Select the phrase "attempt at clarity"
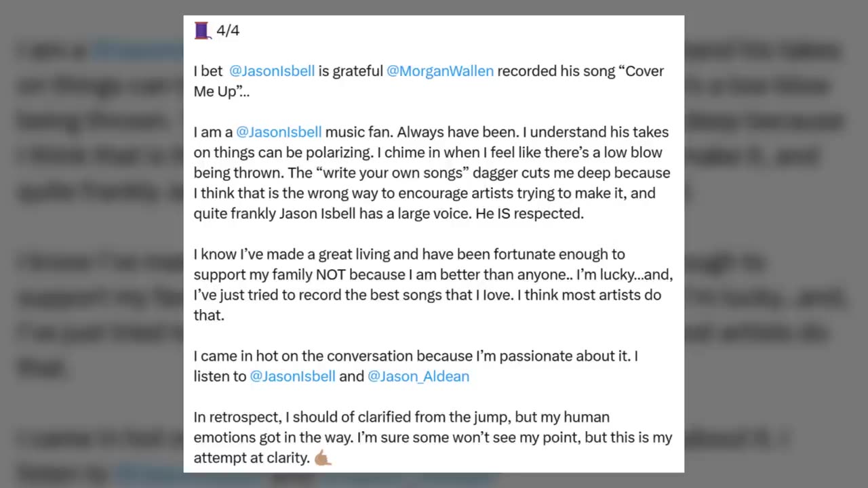 coord(252,457)
